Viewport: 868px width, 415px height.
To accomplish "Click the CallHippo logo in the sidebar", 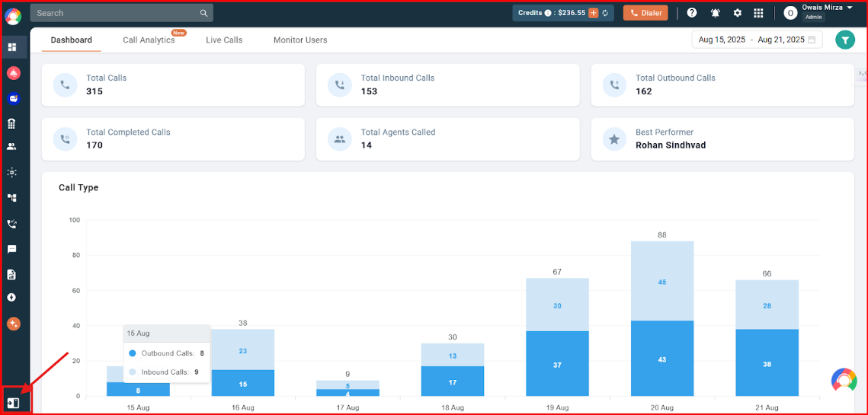I will coord(13,17).
